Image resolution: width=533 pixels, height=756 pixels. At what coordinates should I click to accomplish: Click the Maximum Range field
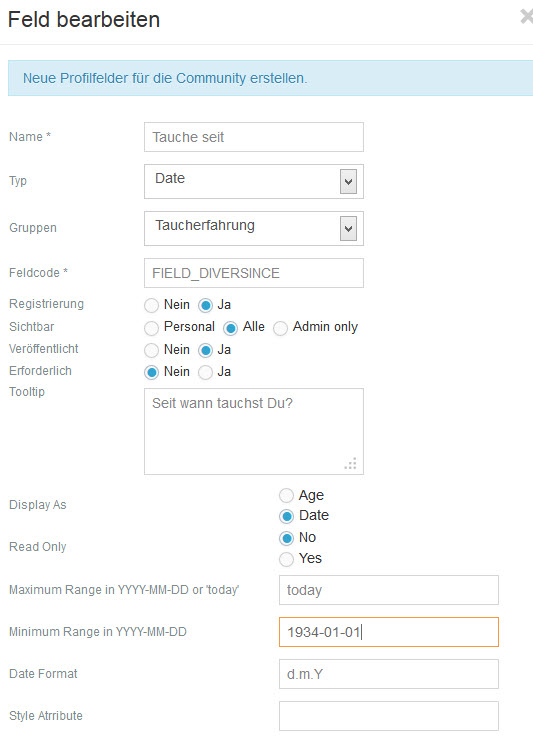point(389,590)
